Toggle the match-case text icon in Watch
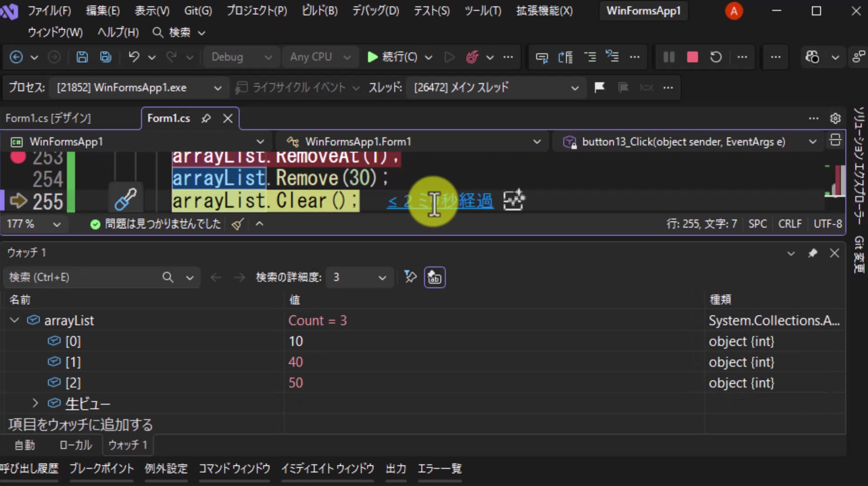868x486 pixels. [x=434, y=277]
